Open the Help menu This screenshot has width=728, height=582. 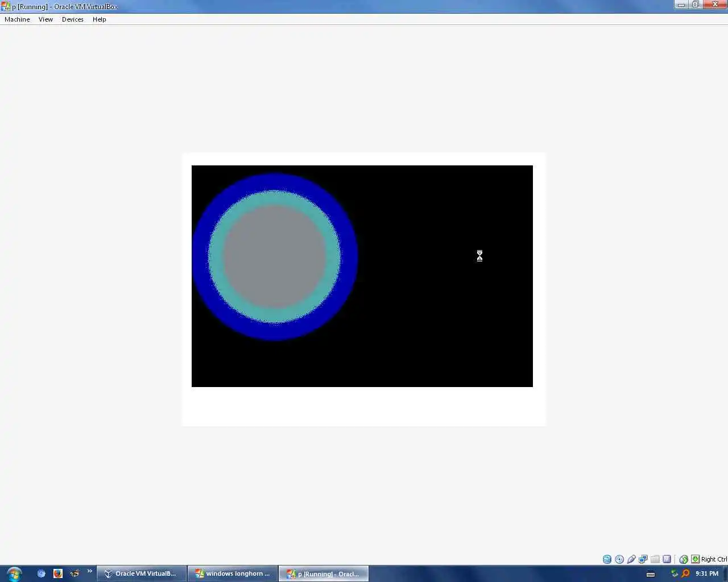100,19
